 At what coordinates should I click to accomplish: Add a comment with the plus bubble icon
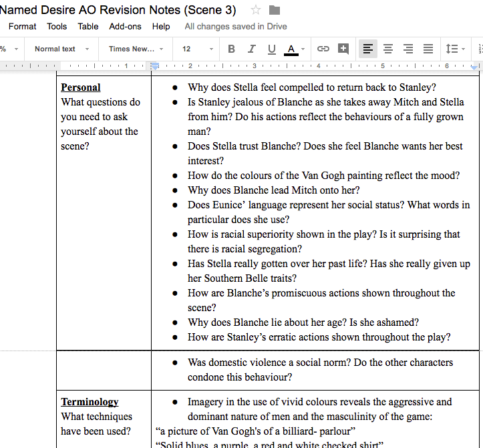point(343,49)
